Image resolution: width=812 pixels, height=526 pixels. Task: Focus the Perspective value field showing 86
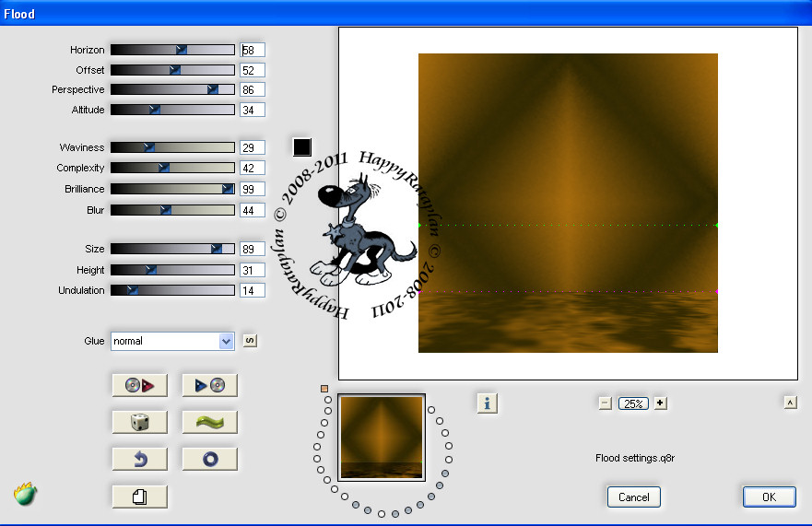pos(253,89)
